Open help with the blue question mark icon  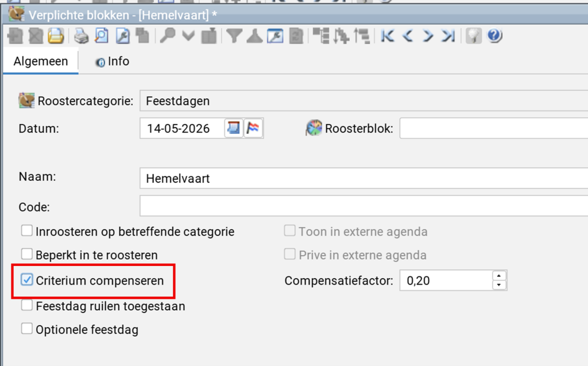coord(494,37)
